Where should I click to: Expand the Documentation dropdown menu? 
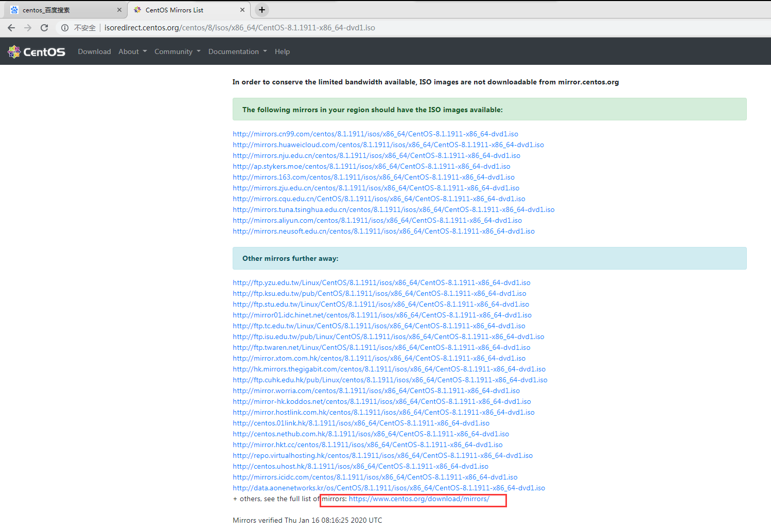238,51
